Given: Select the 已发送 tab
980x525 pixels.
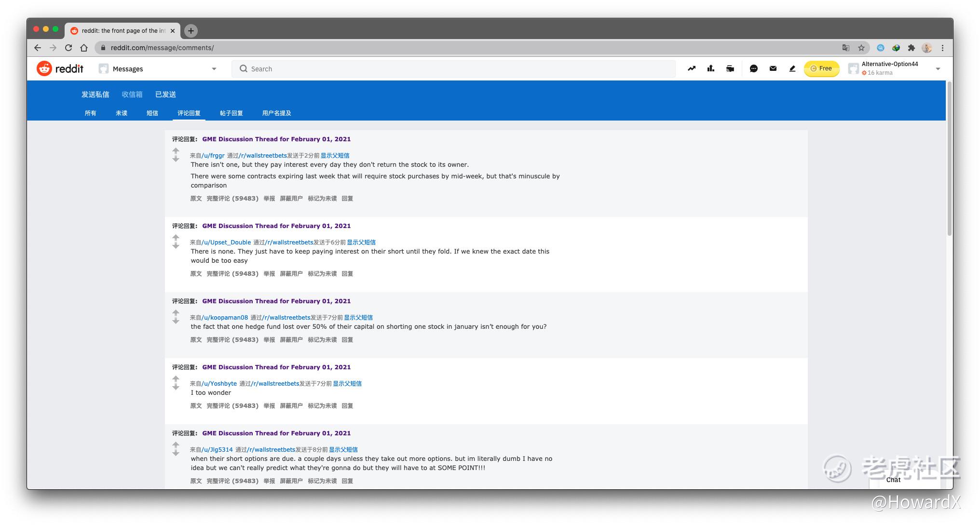Looking at the screenshot, I should (165, 94).
